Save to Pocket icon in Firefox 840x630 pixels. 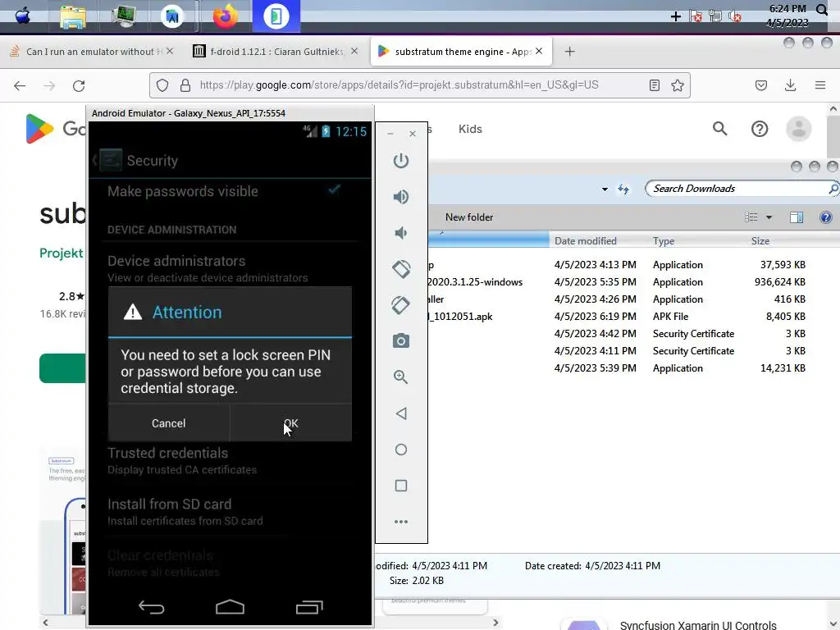(760, 85)
